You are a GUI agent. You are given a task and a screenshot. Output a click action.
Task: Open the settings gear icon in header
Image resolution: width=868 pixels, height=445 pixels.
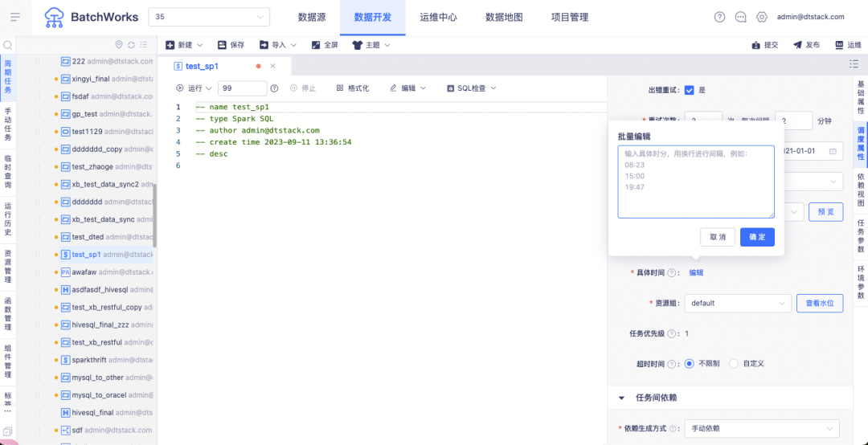point(762,17)
